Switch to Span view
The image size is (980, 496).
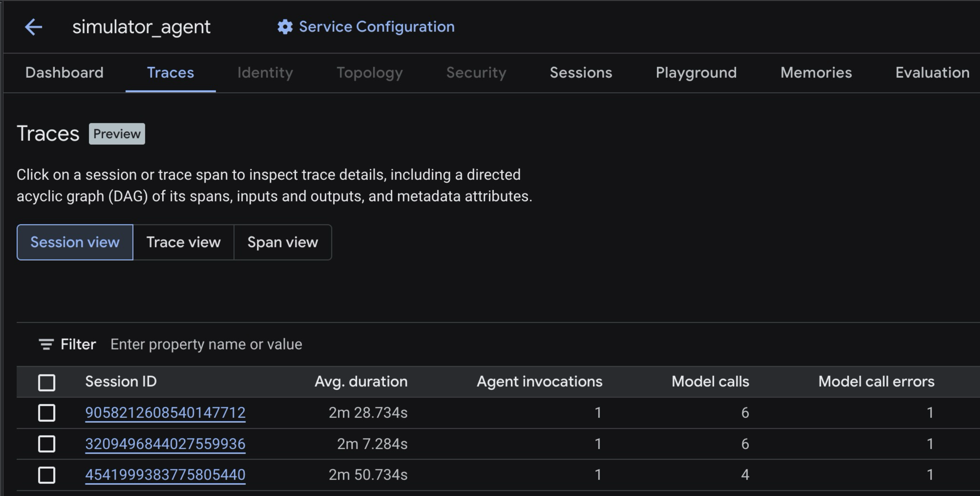282,242
